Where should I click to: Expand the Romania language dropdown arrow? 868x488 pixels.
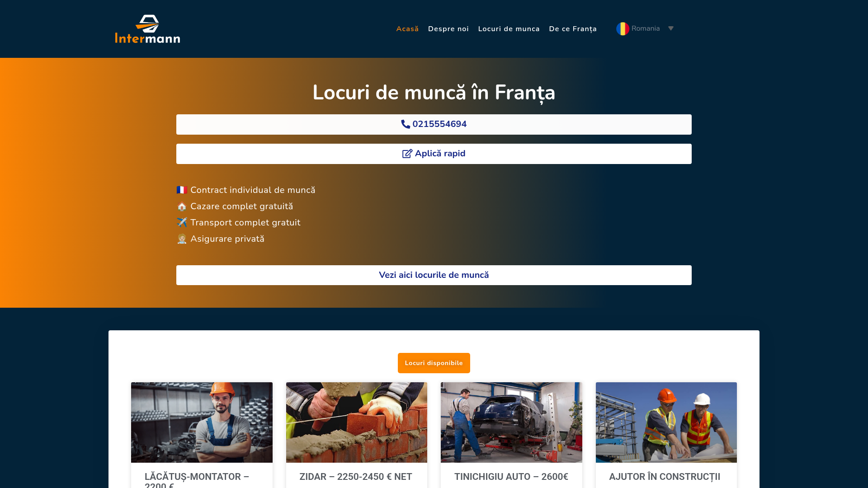point(671,28)
